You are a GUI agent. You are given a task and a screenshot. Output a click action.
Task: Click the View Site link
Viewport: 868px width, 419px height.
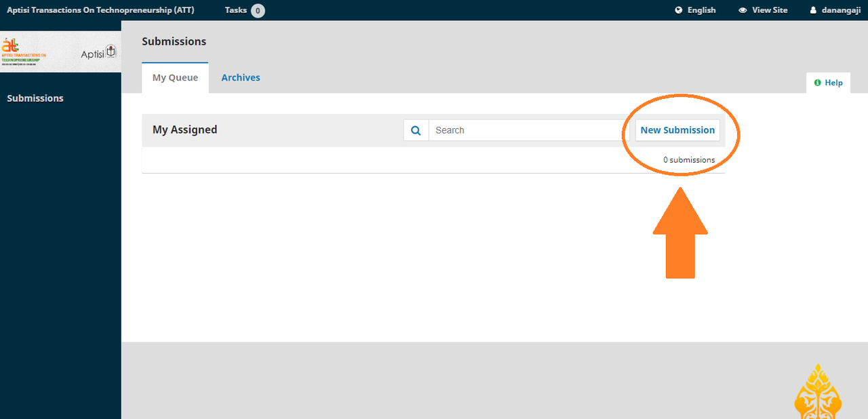763,10
